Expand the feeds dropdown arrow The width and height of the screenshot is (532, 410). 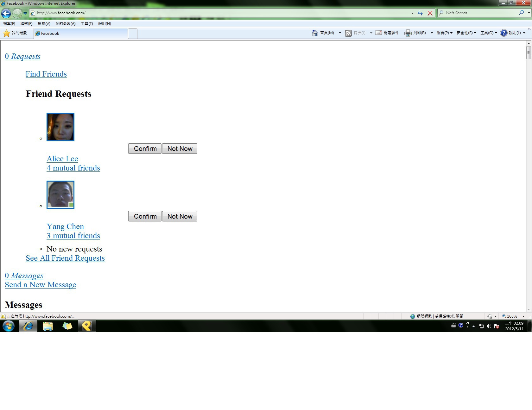click(x=371, y=33)
